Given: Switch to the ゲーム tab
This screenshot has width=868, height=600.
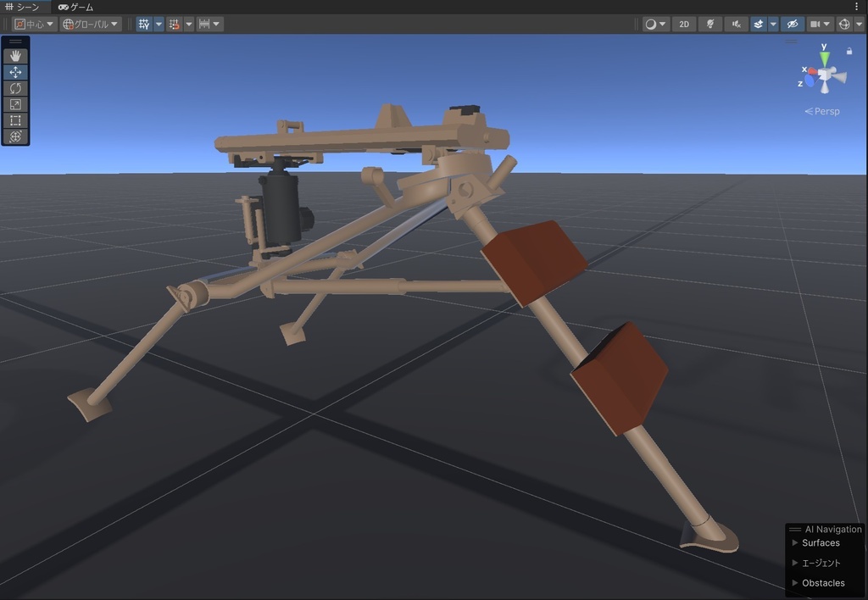Looking at the screenshot, I should [76, 7].
